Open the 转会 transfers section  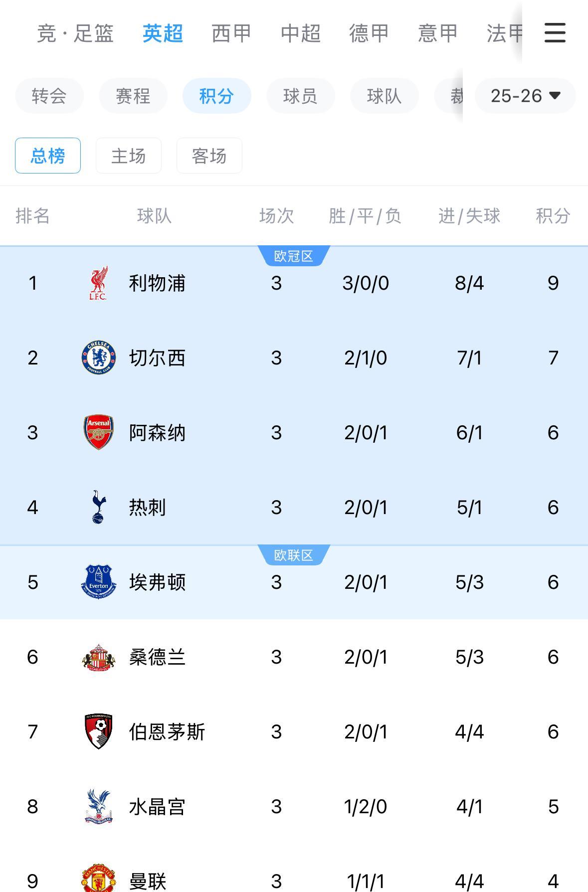coord(49,96)
